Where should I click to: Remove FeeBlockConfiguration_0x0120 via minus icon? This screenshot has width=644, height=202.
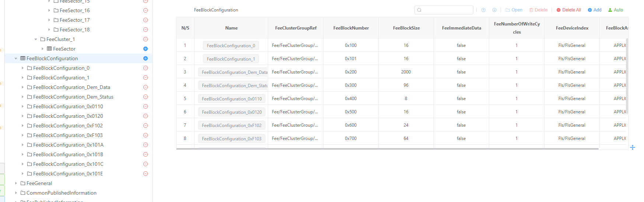click(146, 116)
